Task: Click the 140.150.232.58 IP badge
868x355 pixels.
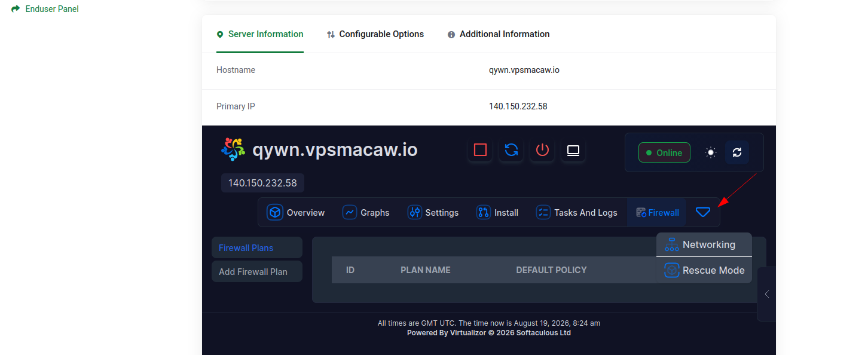Action: click(x=262, y=183)
